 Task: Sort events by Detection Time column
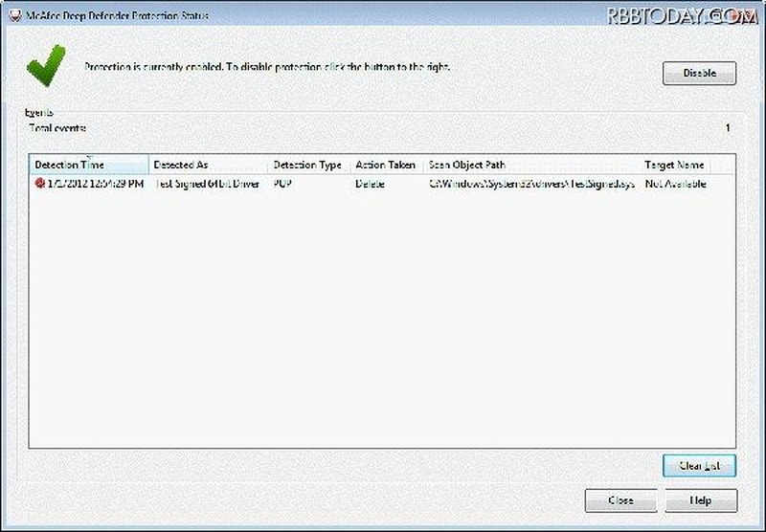click(x=88, y=165)
